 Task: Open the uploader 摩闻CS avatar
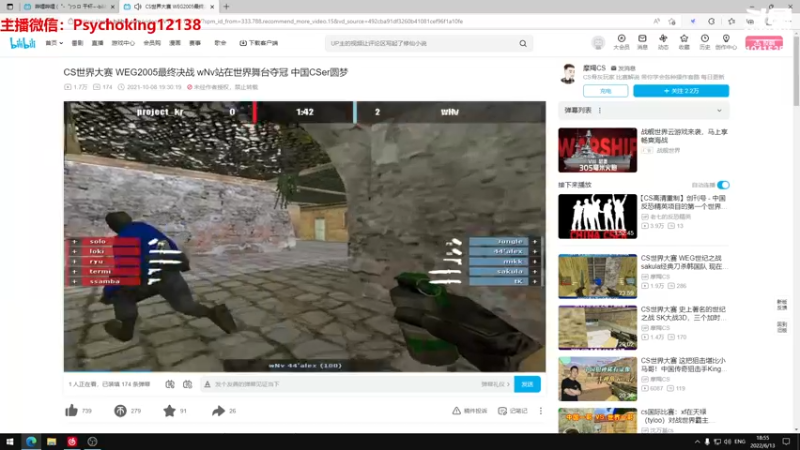[568, 73]
